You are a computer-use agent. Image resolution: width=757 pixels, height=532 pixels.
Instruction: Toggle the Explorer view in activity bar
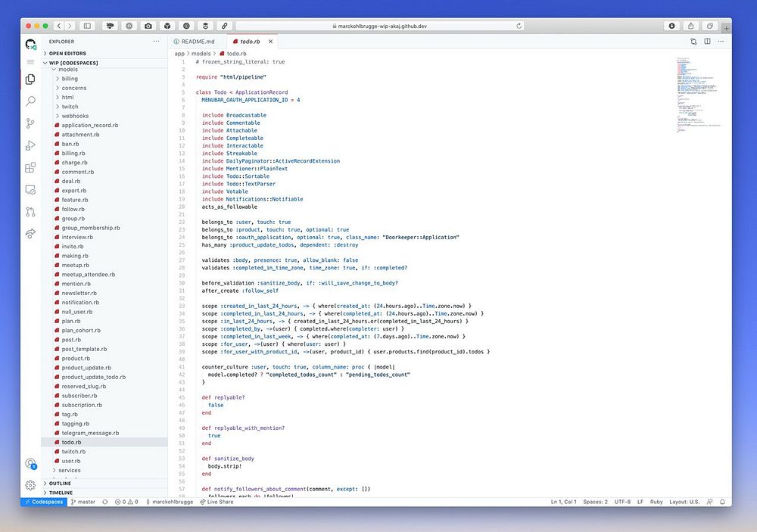click(x=30, y=79)
